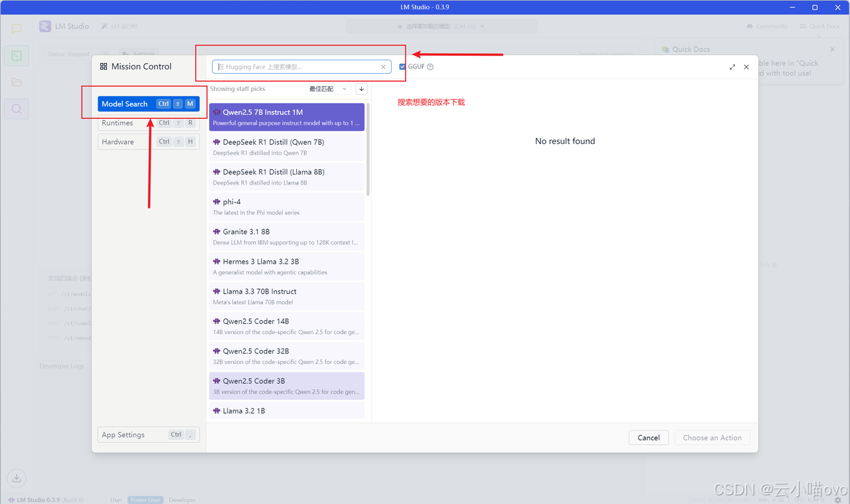
Task: Open Quick Docs in the top bar
Action: pos(820,27)
